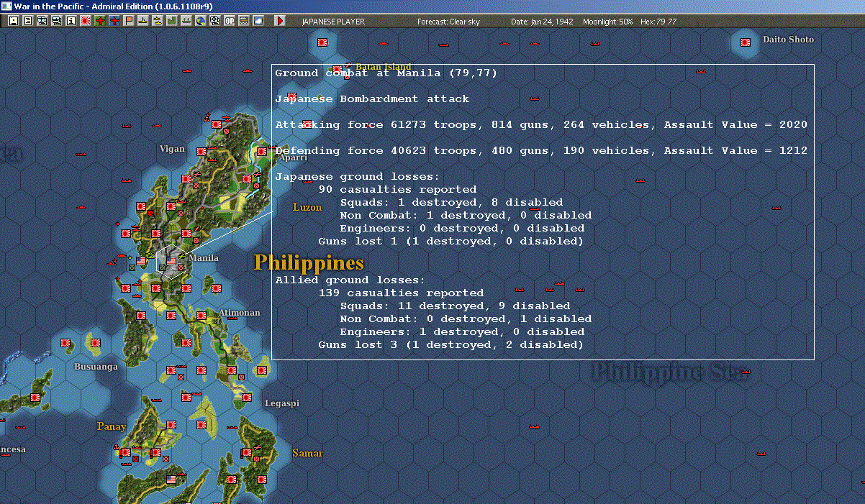Click the Manila base label
The width and height of the screenshot is (865, 504).
click(204, 257)
